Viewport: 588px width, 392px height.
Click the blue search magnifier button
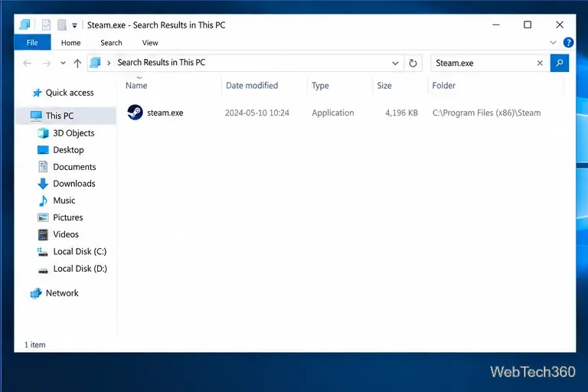(560, 63)
